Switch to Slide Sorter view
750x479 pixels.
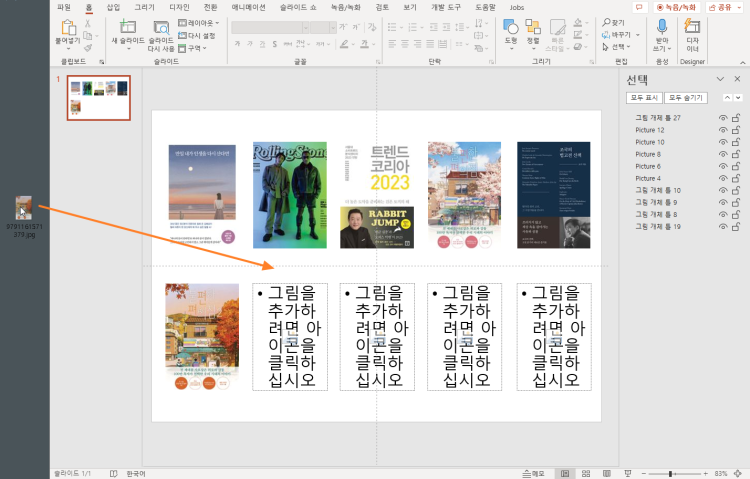coord(586,473)
